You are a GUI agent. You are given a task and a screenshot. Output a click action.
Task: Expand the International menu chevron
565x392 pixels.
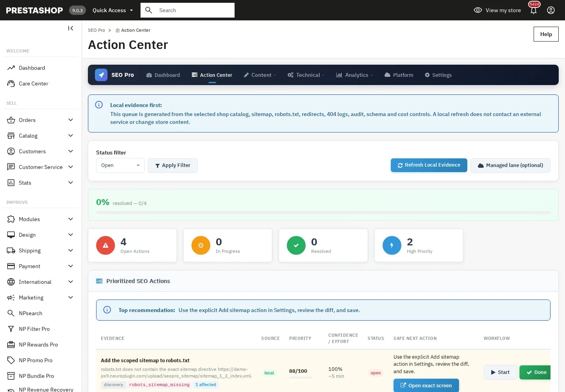coord(71,282)
